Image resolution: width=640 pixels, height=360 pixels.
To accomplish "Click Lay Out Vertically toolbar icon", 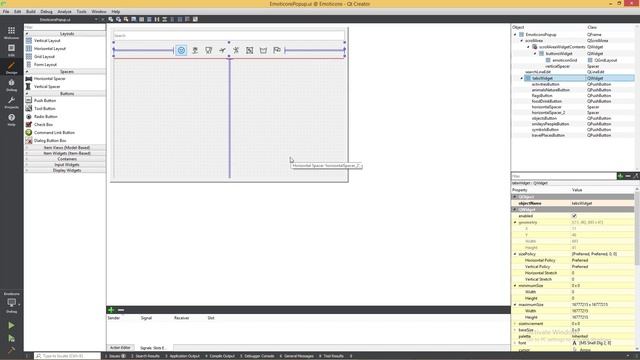I will (149, 19).
